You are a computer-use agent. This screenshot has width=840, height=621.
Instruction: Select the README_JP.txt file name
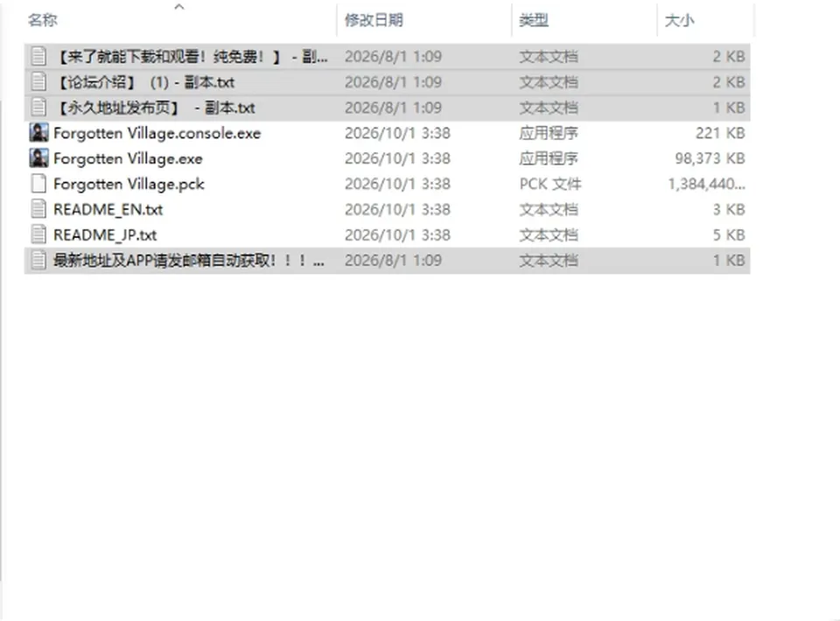click(105, 235)
